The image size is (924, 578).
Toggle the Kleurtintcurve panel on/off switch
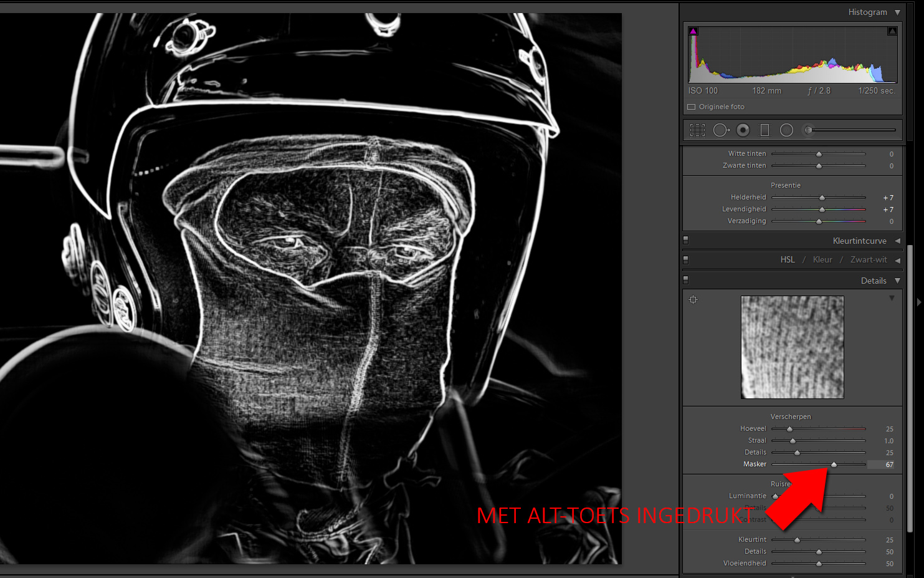coord(686,240)
